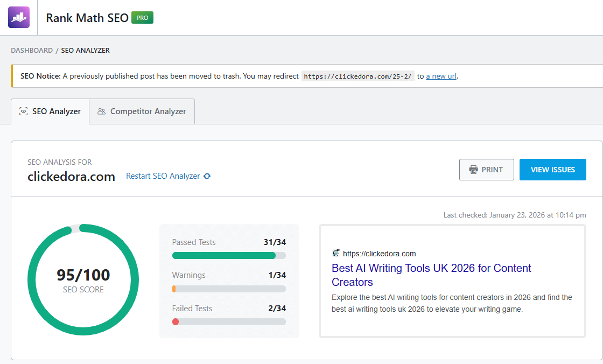Click the SEO Analyzer tab's scan icon

coord(23,111)
